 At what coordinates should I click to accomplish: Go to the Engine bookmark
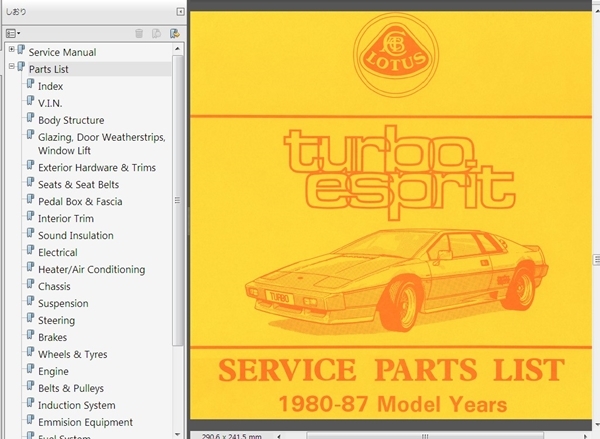(x=54, y=371)
